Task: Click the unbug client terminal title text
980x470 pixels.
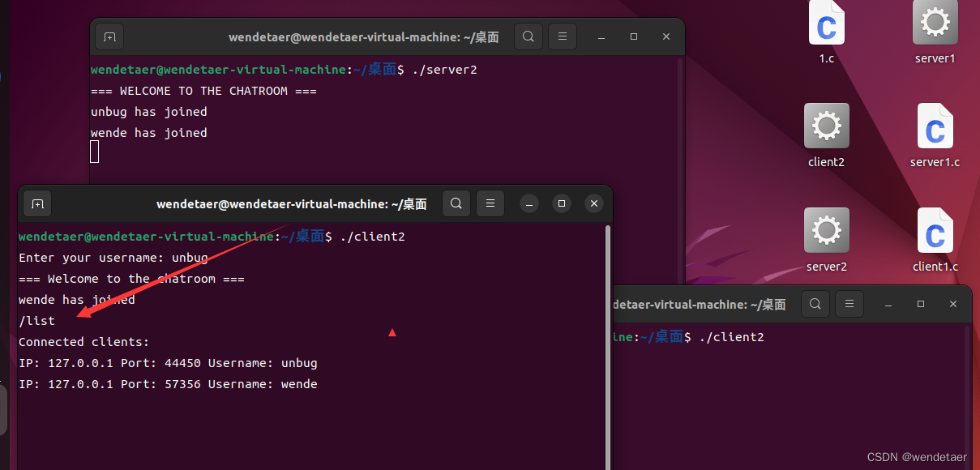Action: tap(292, 204)
